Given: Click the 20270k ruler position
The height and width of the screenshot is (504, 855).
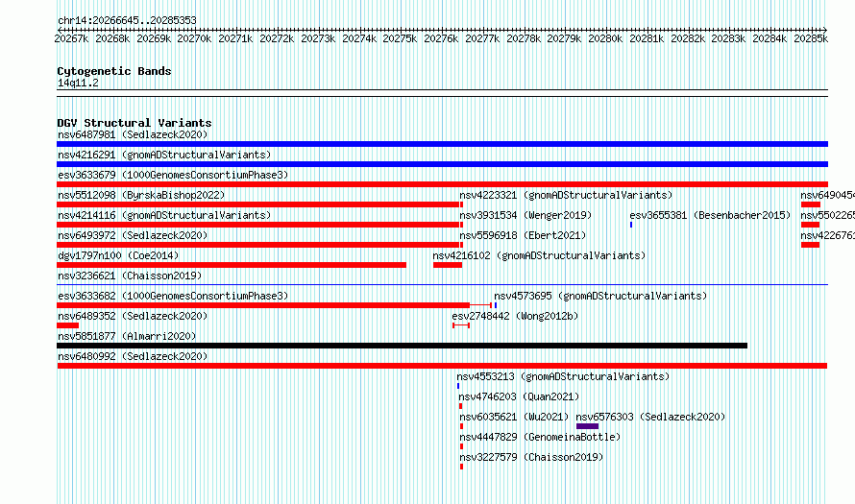Looking at the screenshot, I should coord(194,38).
